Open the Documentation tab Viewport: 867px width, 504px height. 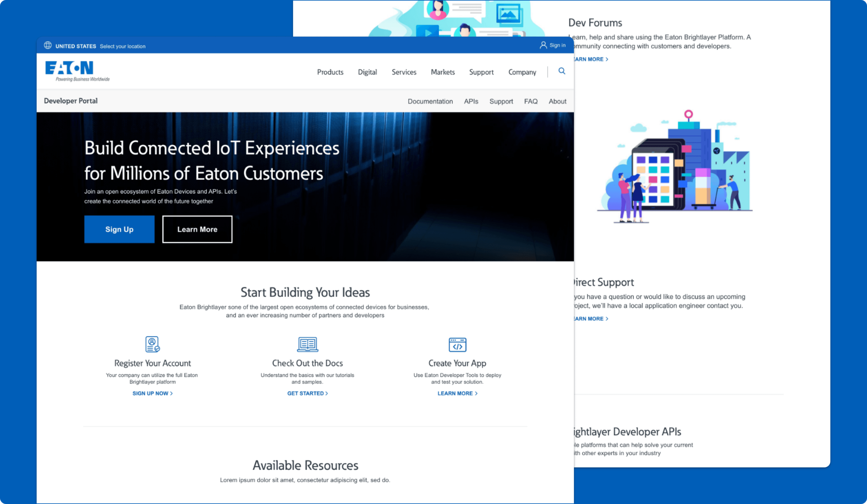click(430, 101)
